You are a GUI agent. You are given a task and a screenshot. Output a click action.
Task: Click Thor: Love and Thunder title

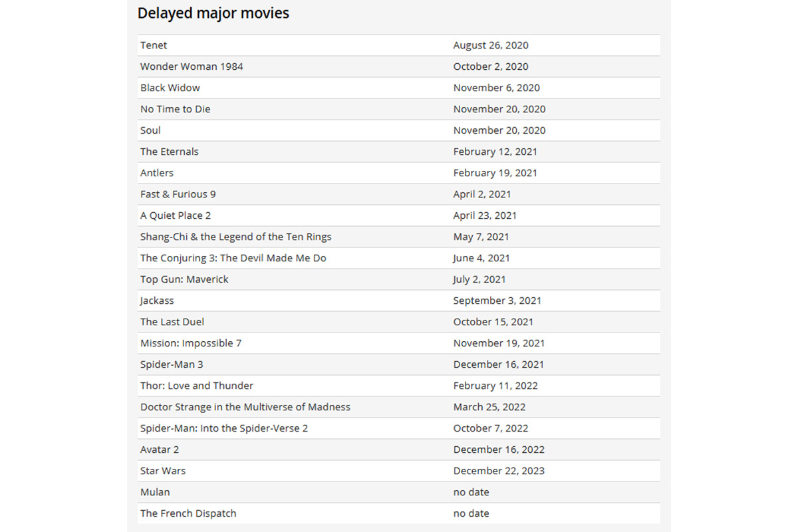[196, 386]
